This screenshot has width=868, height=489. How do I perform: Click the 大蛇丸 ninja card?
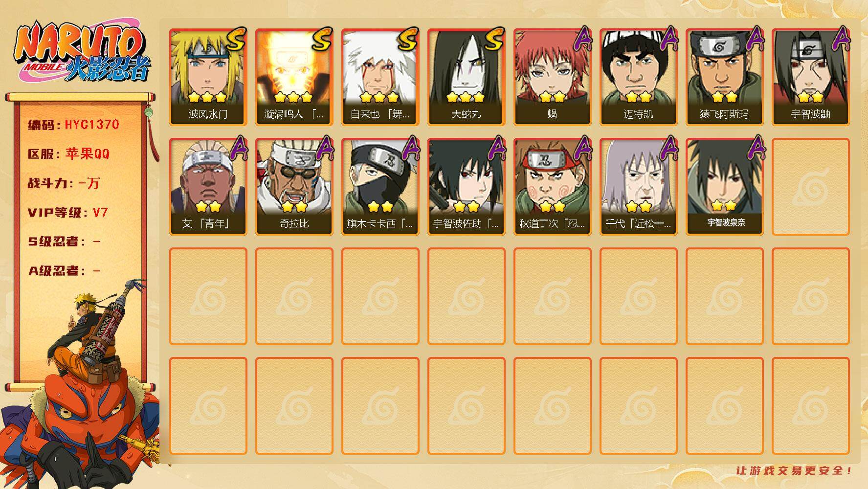pyautogui.click(x=466, y=77)
